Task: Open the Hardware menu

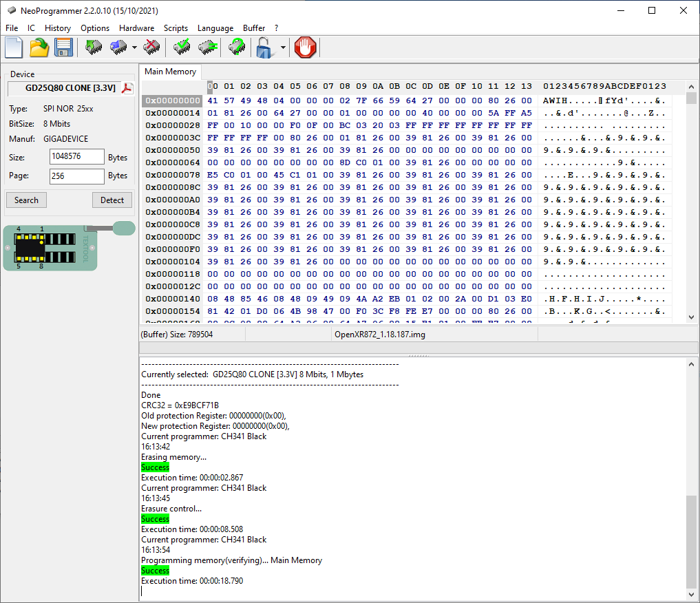Action: (136, 28)
